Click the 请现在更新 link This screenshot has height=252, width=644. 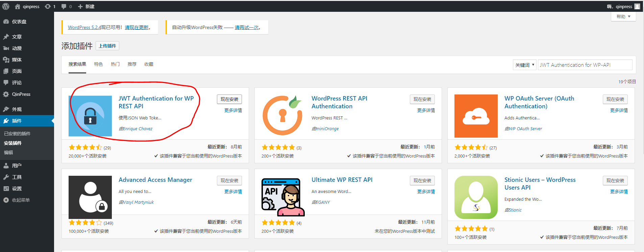137,27
